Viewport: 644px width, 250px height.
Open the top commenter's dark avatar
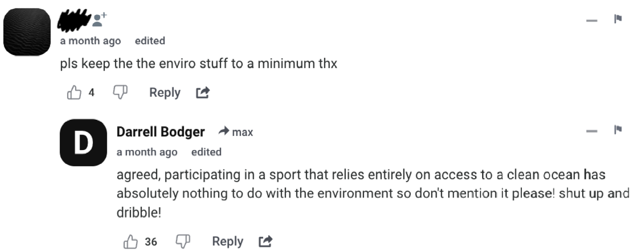click(27, 32)
